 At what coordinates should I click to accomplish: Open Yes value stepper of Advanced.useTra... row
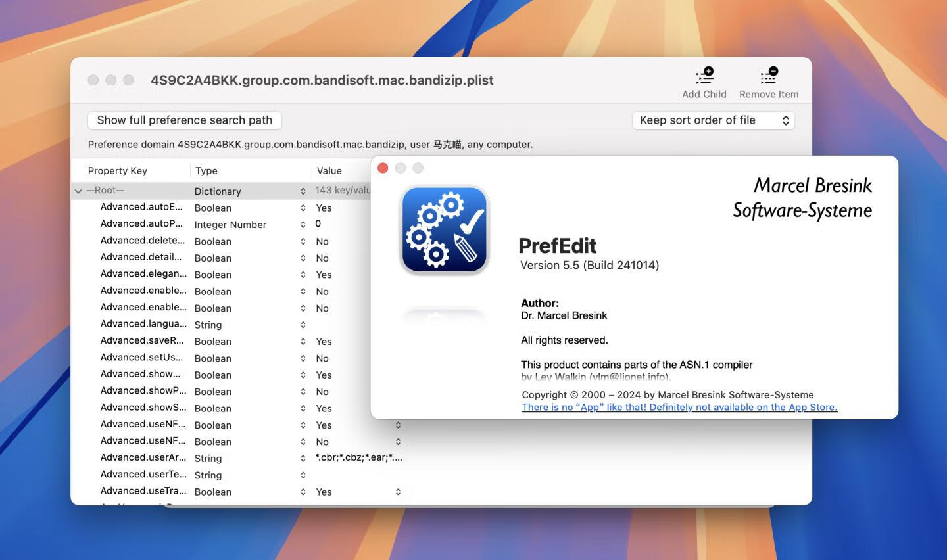click(398, 492)
